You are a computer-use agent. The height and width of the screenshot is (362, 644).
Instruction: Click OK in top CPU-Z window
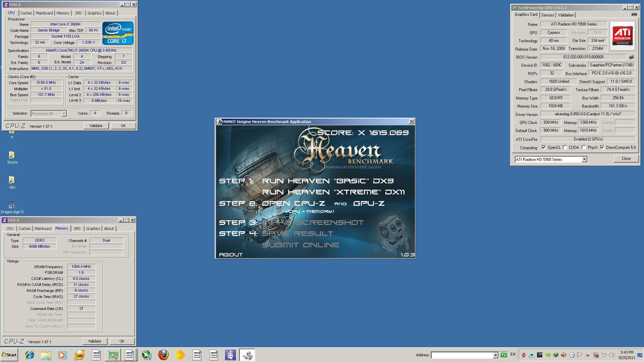click(x=123, y=126)
